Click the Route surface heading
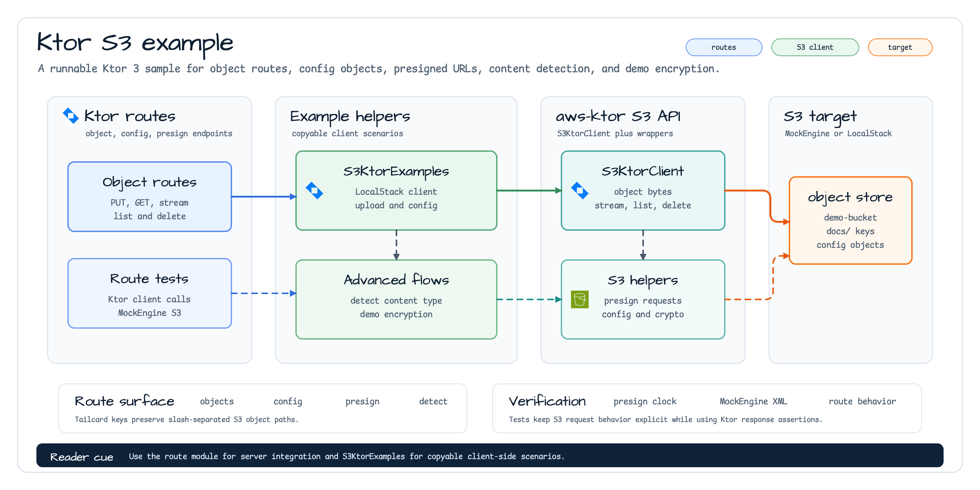980x490 pixels. pos(125,402)
